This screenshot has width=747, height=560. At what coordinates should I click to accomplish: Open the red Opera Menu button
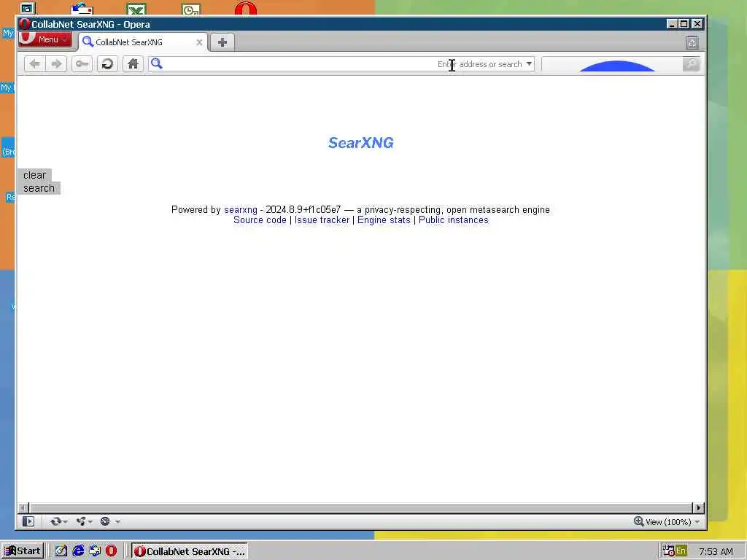coord(45,39)
